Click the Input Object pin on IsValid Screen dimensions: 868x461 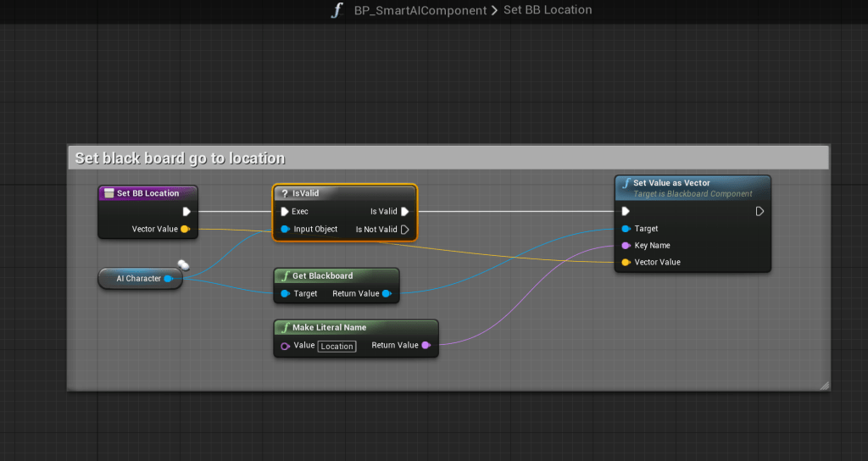(x=285, y=229)
